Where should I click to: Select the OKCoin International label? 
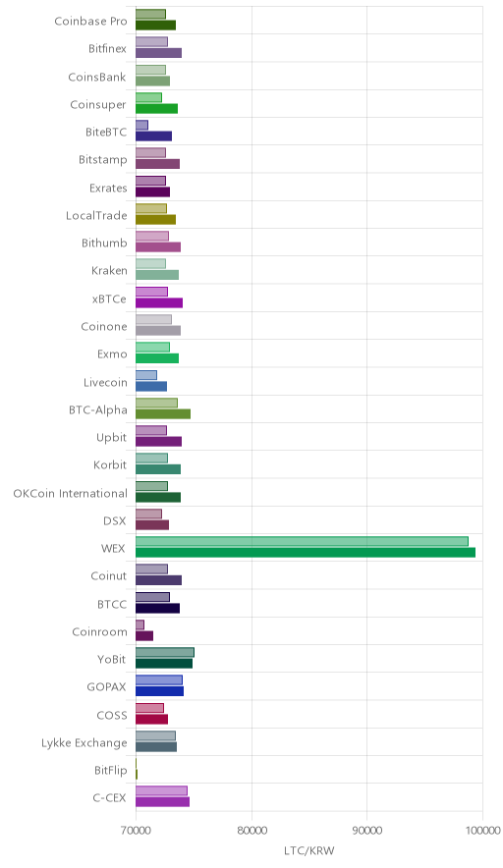(x=70, y=493)
